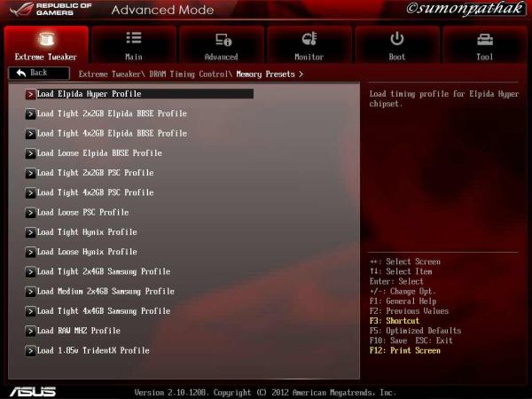Click arrow icon beside Load Elpida Hyper Profile
Viewport: 532px width, 399px height.
30,94
